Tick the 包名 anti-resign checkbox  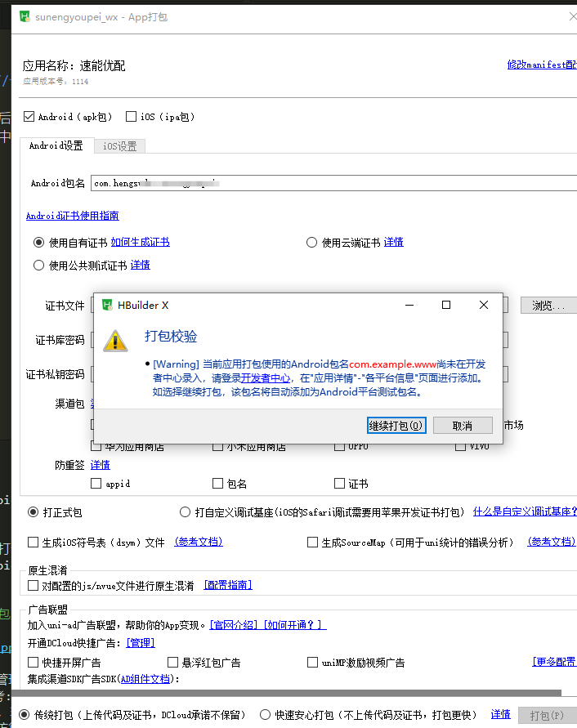coord(217,484)
